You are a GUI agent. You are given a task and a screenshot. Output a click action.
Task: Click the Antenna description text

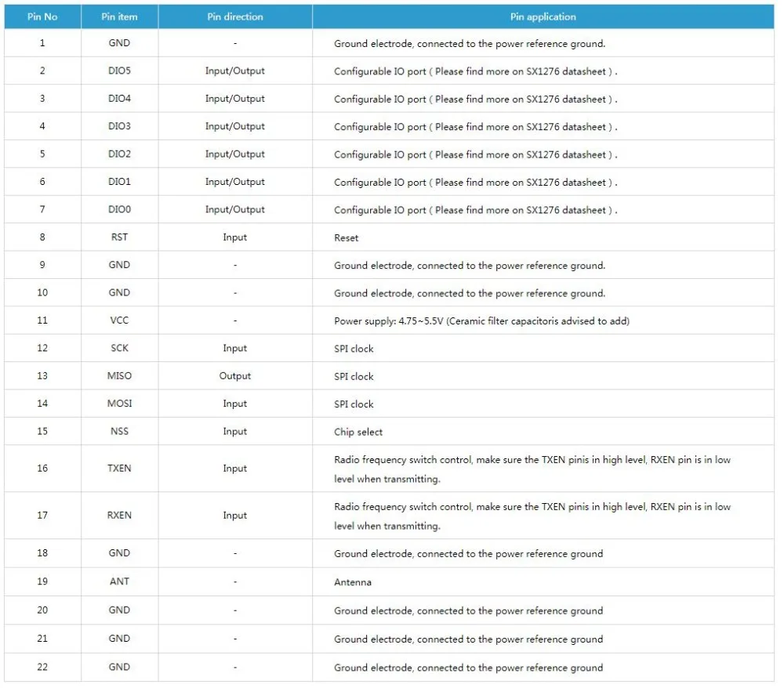coord(353,582)
